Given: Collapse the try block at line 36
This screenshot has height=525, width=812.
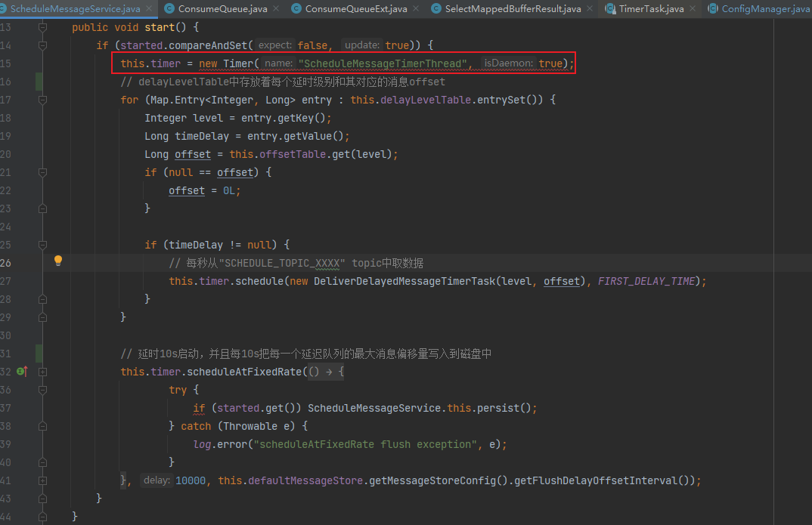Looking at the screenshot, I should (x=43, y=390).
